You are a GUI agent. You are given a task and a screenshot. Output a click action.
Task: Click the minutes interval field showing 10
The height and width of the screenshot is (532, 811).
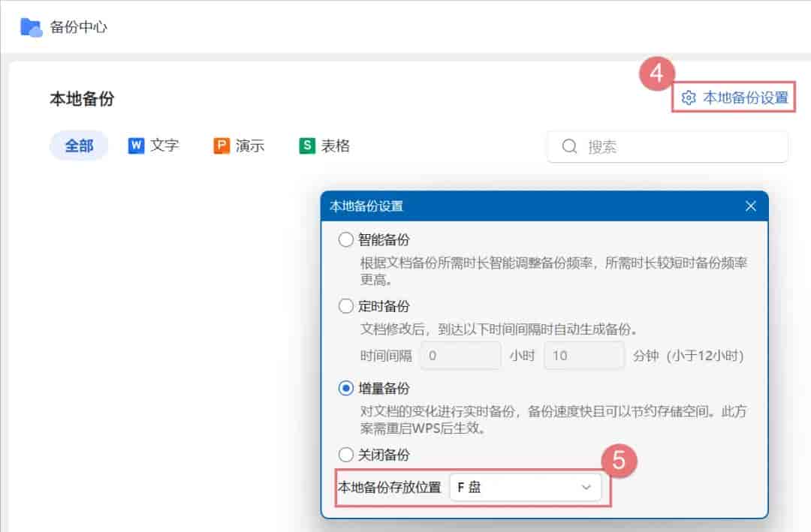584,356
